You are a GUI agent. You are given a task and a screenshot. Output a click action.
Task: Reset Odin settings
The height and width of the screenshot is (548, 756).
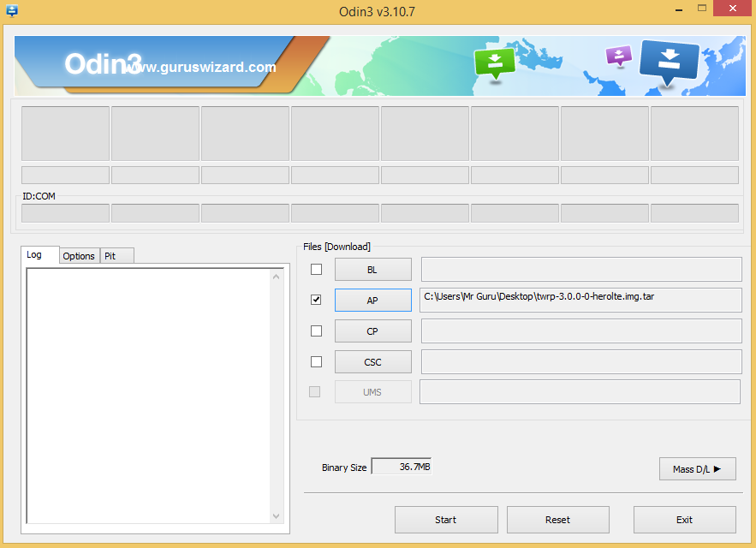coord(558,520)
